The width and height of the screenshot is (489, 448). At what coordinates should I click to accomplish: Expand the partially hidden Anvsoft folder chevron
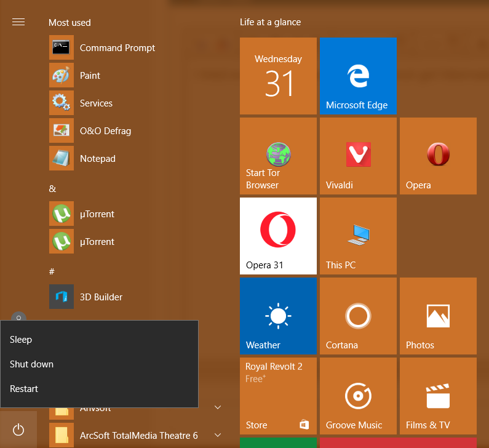coord(218,407)
